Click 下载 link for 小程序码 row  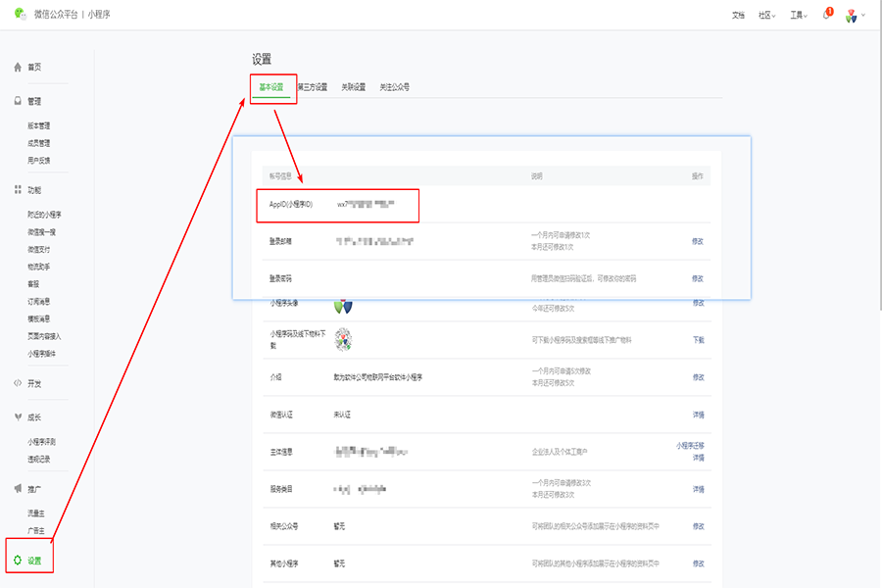pos(698,340)
